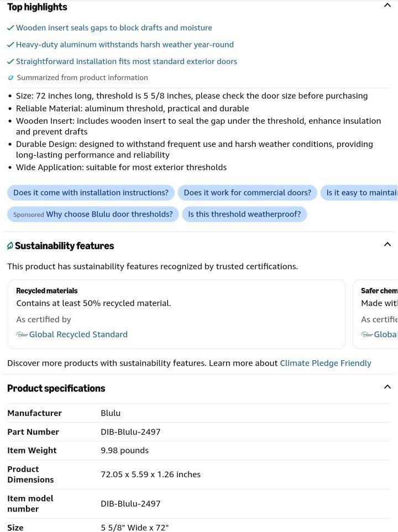
Task: Open the Global Recycled Standard link
Action: (x=78, y=335)
